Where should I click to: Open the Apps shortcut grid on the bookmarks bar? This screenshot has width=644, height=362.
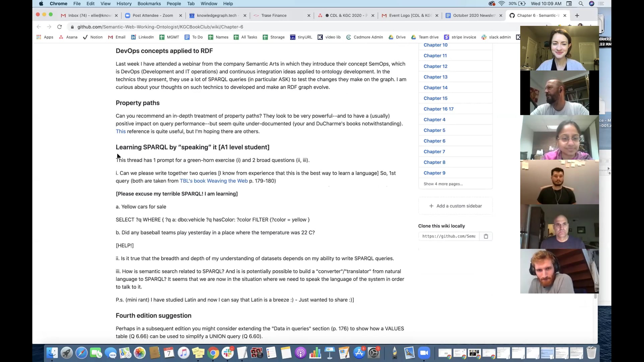coord(45,37)
